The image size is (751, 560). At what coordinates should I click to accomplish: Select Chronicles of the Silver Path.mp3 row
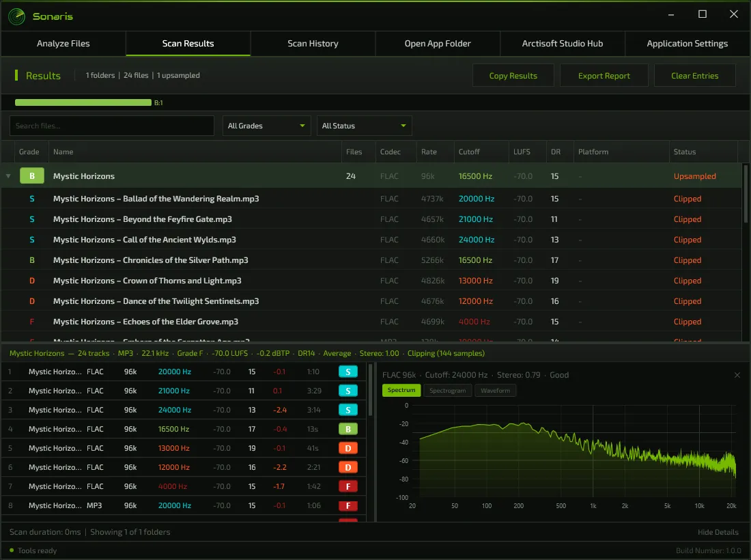(371, 261)
